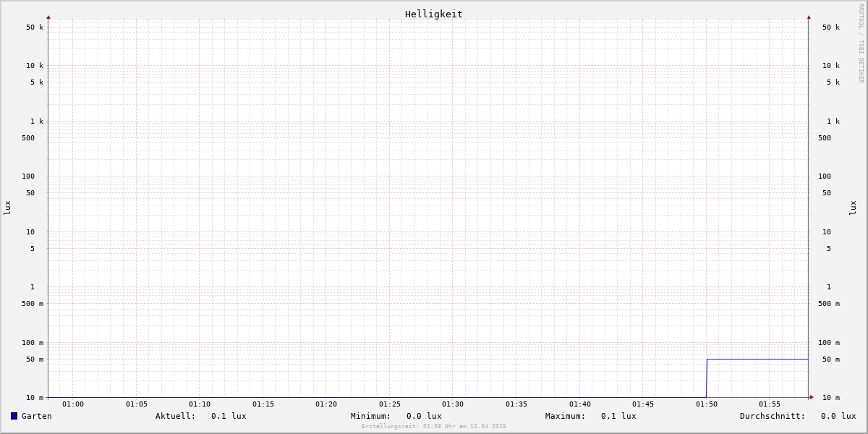The width and height of the screenshot is (868, 434).
Task: Click the red arrow ending the time axis
Action: pos(812,397)
